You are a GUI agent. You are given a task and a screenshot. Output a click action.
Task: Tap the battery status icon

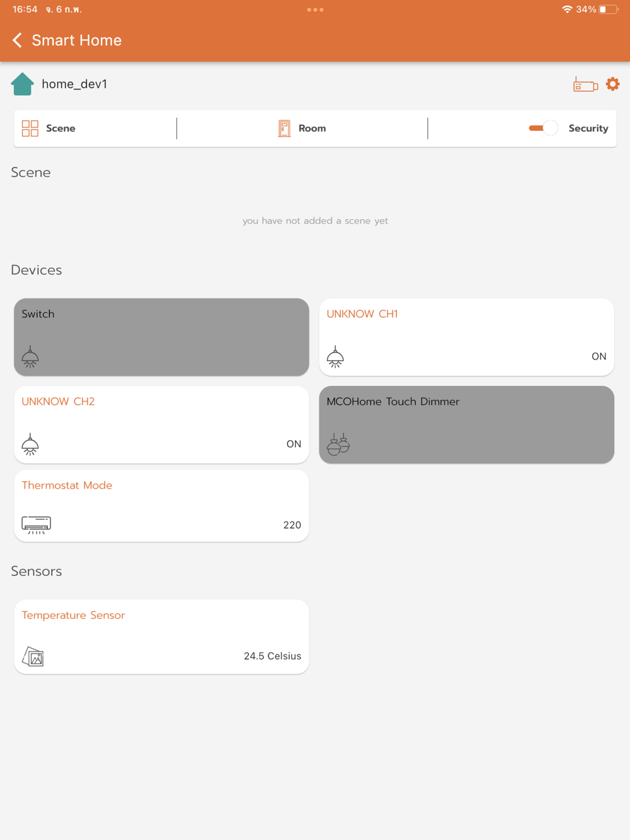pos(609,9)
